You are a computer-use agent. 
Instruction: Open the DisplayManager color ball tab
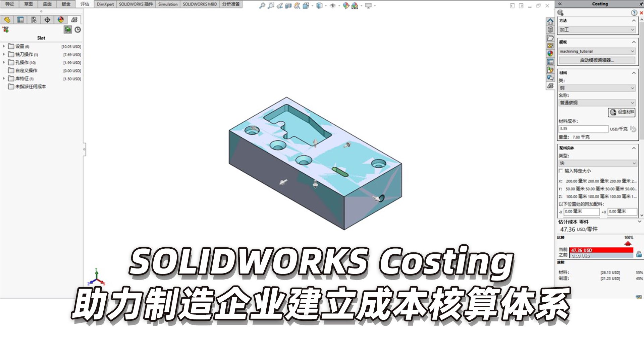(x=61, y=20)
